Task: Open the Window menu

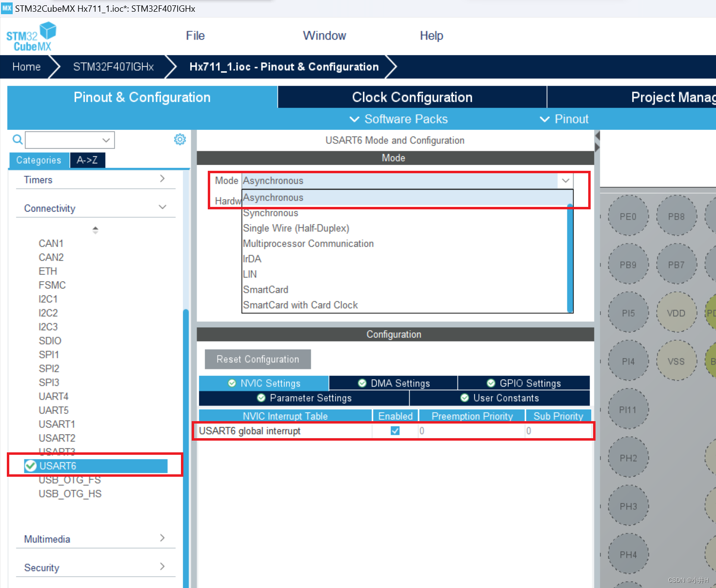Action: point(324,36)
